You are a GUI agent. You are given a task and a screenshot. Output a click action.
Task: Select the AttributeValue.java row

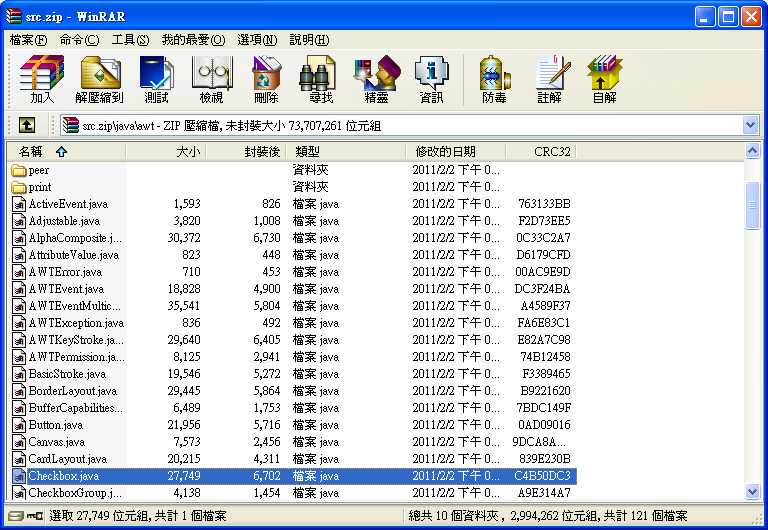pos(292,255)
